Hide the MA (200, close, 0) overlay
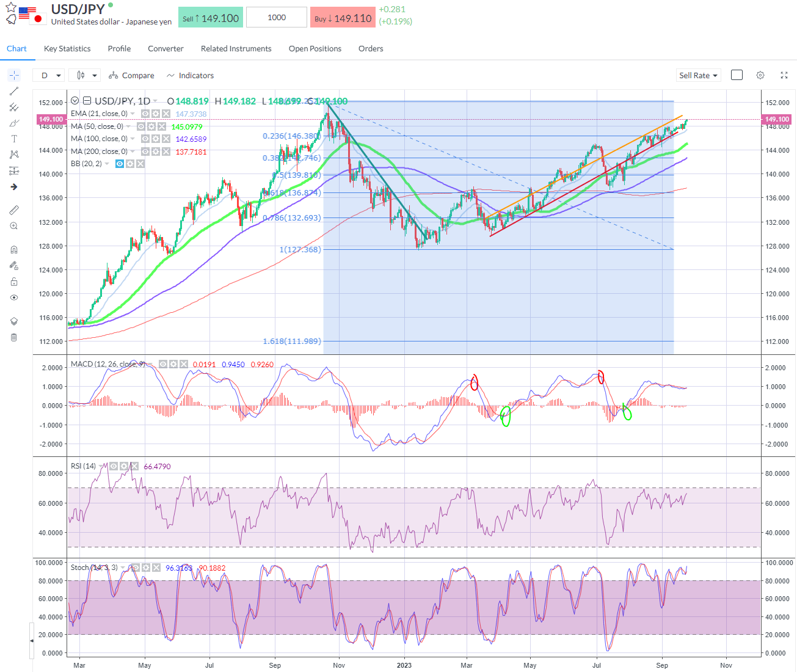The width and height of the screenshot is (797, 672). click(x=145, y=151)
